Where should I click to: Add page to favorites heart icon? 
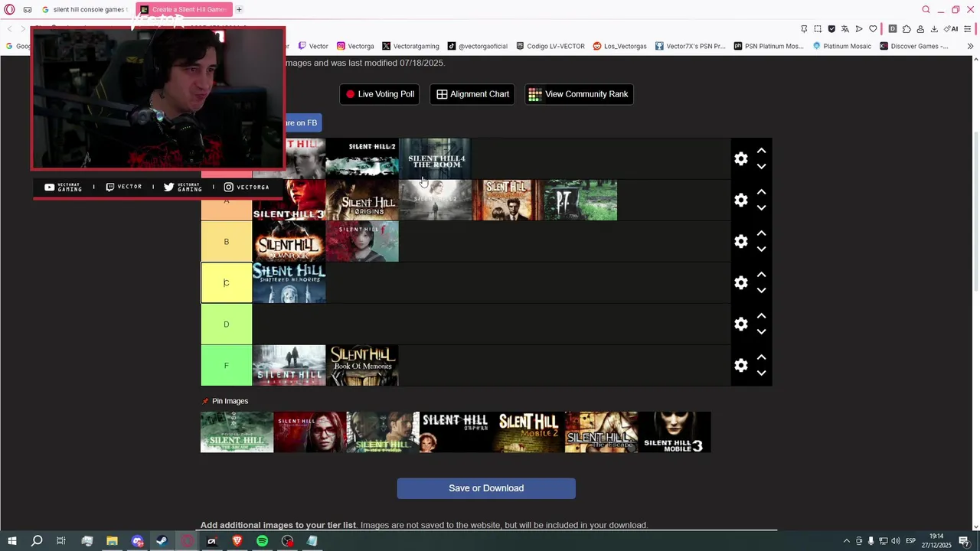[873, 29]
